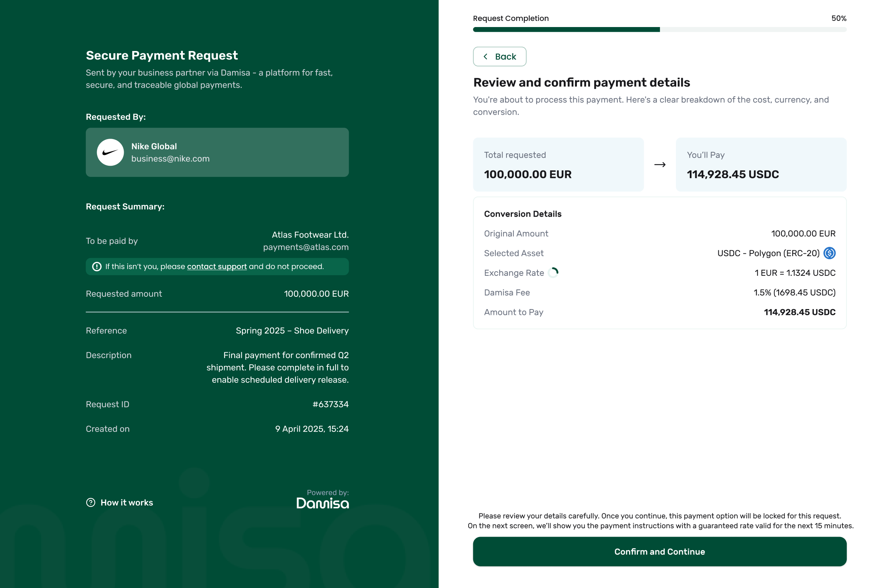Image resolution: width=880 pixels, height=588 pixels.
Task: Click the Nike Global requester card
Action: tap(217, 152)
